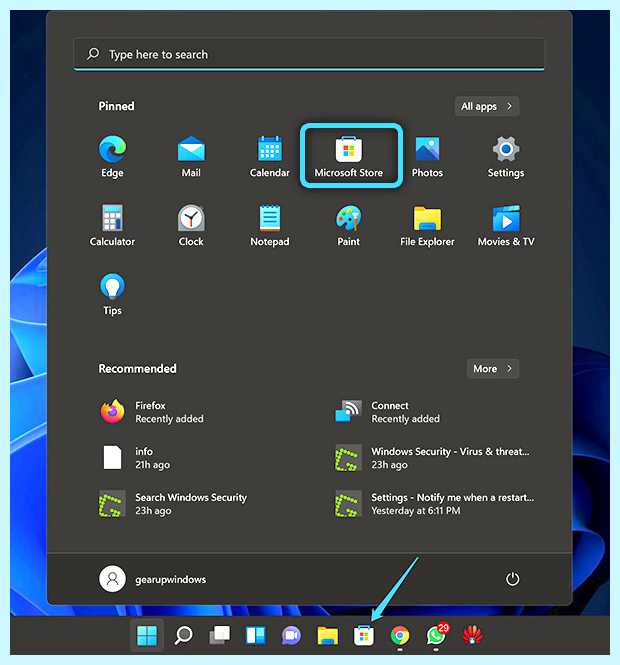The height and width of the screenshot is (665, 620).
Task: Open Teams Chat on the taskbar
Action: click(291, 635)
